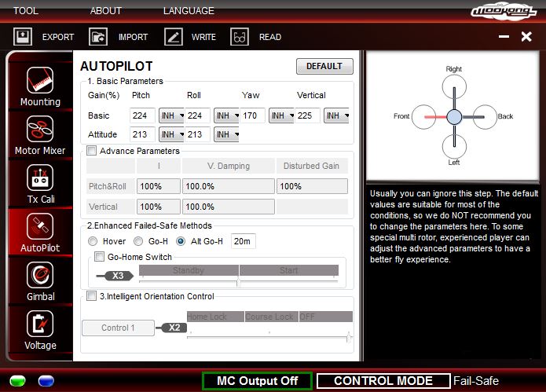Click the Control 1 button
This screenshot has width=546, height=392.
(116, 328)
